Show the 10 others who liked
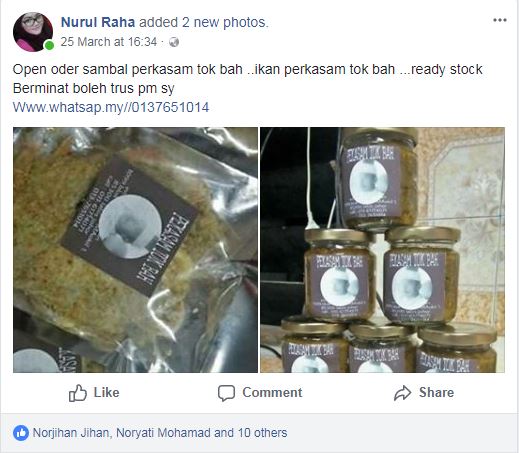 [262, 433]
